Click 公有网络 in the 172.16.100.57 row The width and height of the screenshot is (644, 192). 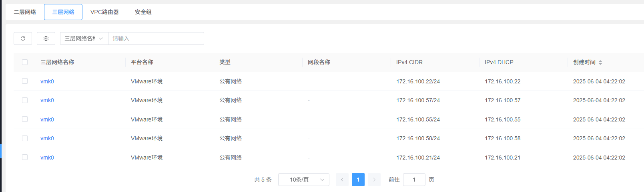click(x=231, y=100)
